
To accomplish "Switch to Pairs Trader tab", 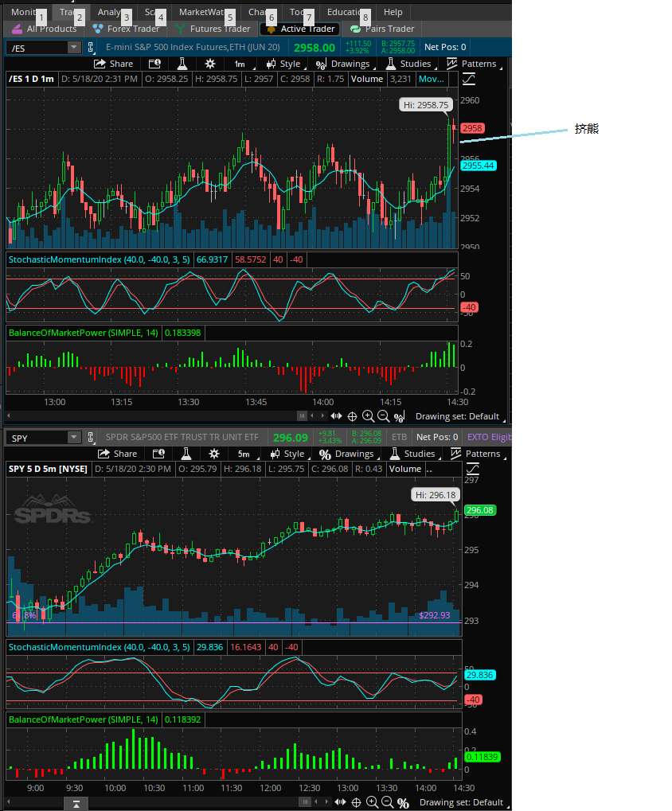I will (382, 29).
